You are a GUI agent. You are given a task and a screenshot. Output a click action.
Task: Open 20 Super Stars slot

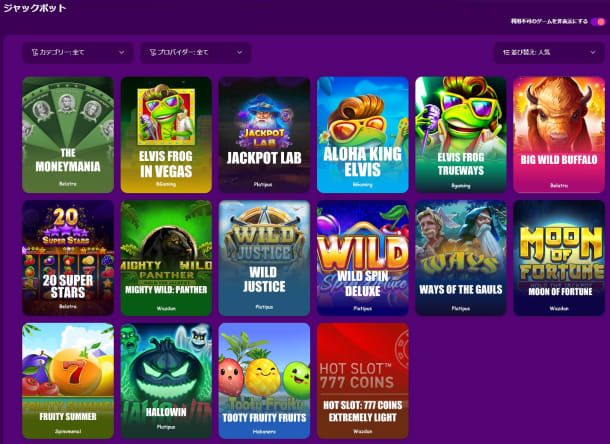pyautogui.click(x=68, y=258)
